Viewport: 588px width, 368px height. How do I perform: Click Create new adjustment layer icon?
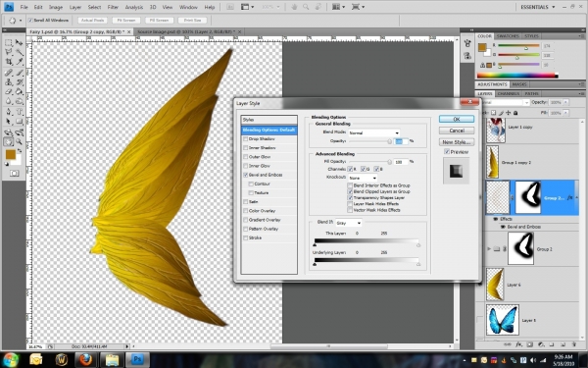click(541, 344)
